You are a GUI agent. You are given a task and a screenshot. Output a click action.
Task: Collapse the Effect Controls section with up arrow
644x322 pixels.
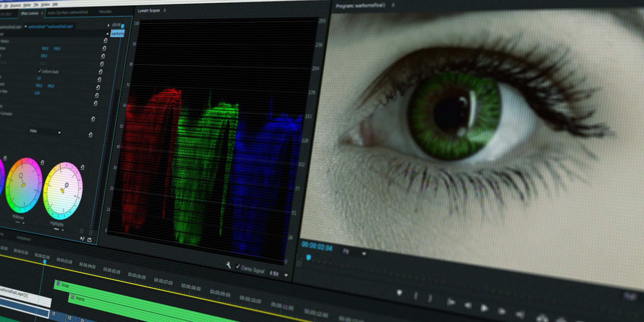click(107, 33)
